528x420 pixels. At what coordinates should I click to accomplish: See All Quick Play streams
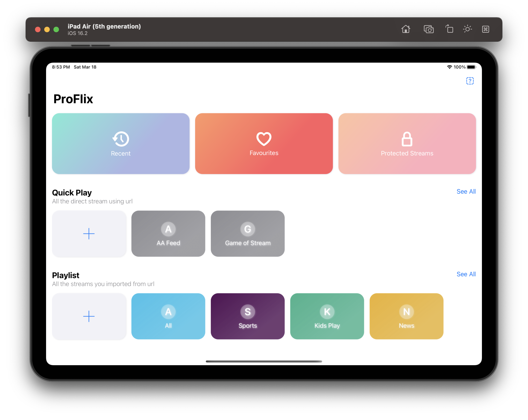[466, 191]
